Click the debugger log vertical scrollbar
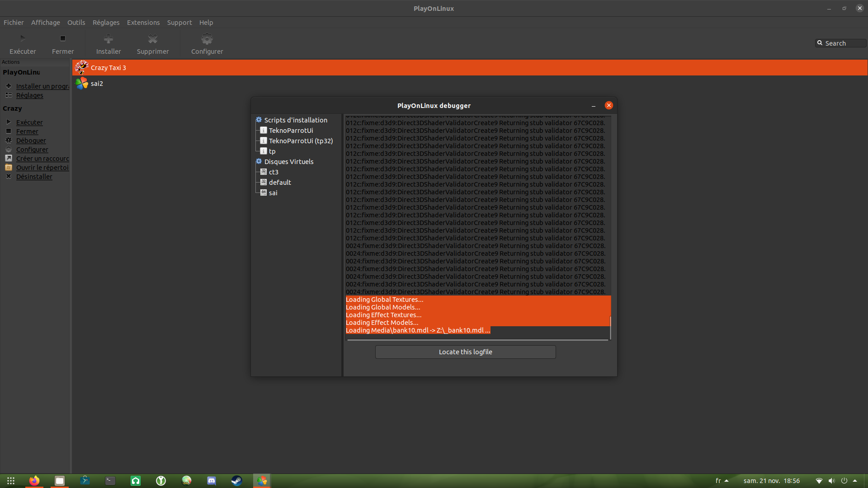 [610, 328]
